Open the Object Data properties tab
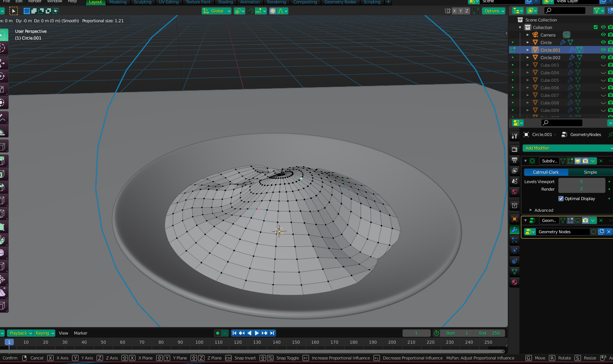The image size is (613, 364). coord(515,272)
